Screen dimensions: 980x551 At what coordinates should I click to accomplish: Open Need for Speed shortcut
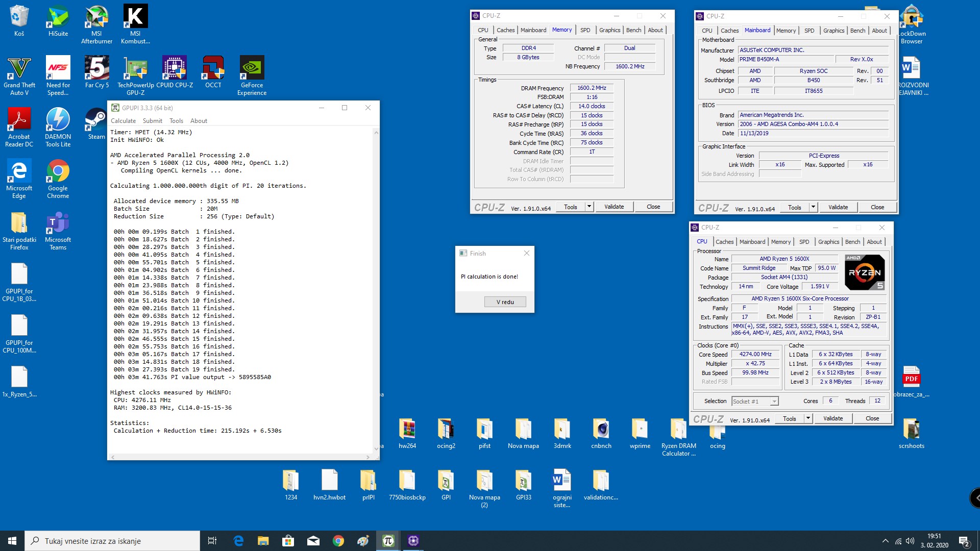pos(58,76)
